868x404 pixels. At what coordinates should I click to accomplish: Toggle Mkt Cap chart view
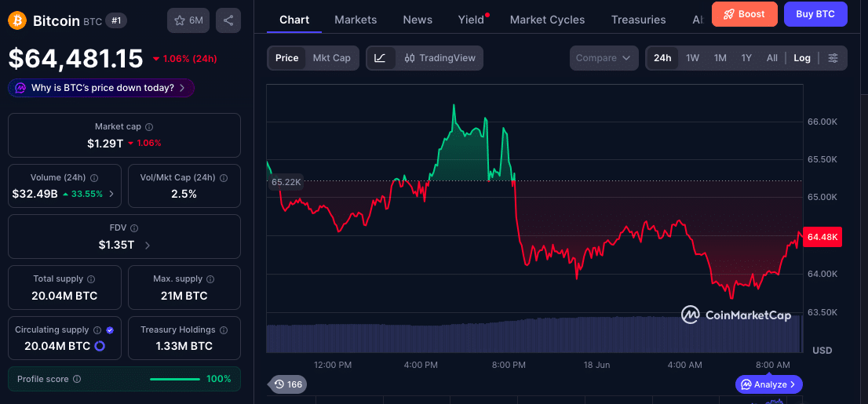(x=332, y=58)
